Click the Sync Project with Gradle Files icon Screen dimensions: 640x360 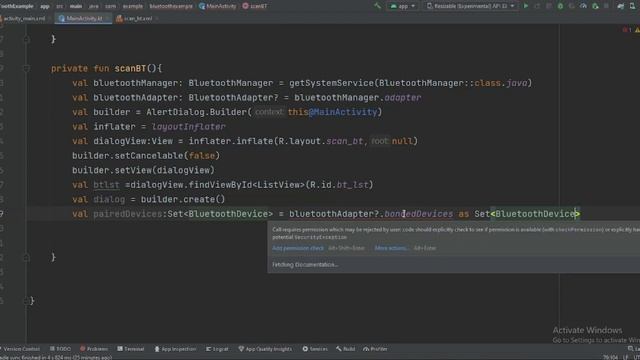click(x=620, y=6)
